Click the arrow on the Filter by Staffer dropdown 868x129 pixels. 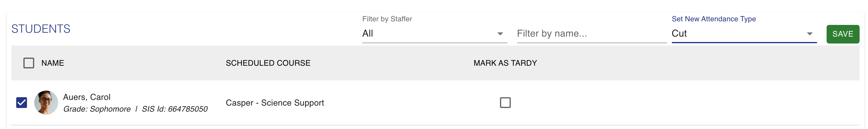click(x=500, y=34)
